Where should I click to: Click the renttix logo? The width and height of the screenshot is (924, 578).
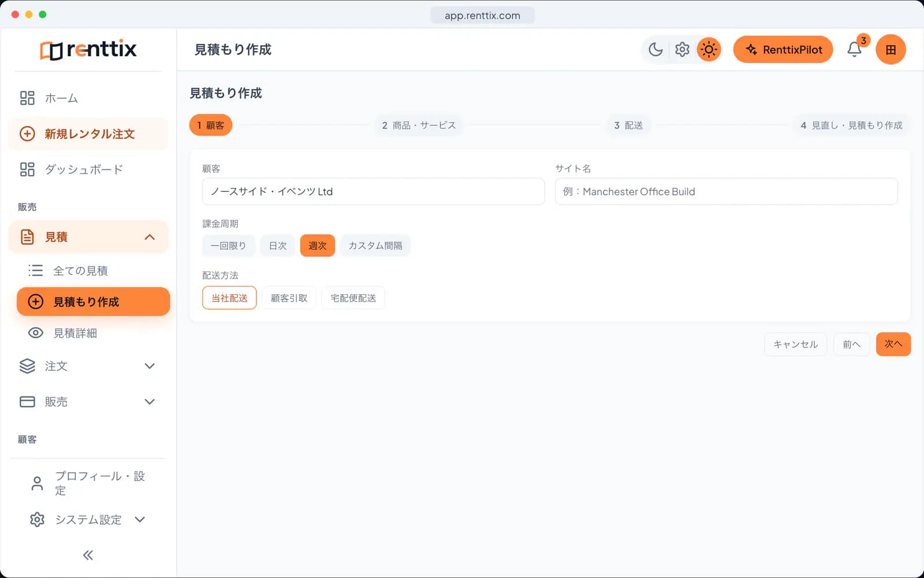click(88, 50)
